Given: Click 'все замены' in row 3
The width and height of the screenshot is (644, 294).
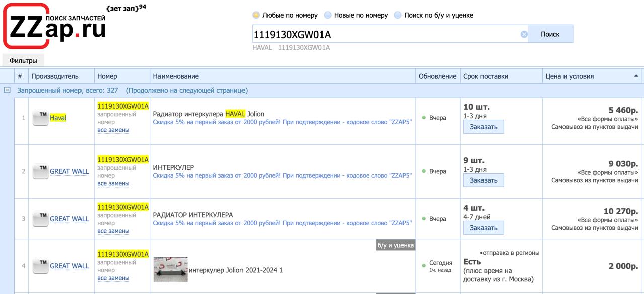Looking at the screenshot, I should pos(113,231).
